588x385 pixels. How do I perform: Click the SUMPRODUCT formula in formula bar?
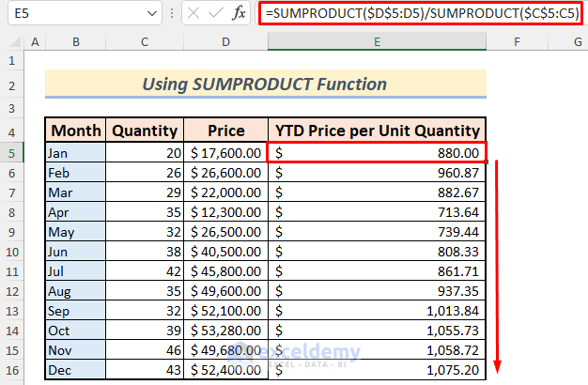[423, 13]
